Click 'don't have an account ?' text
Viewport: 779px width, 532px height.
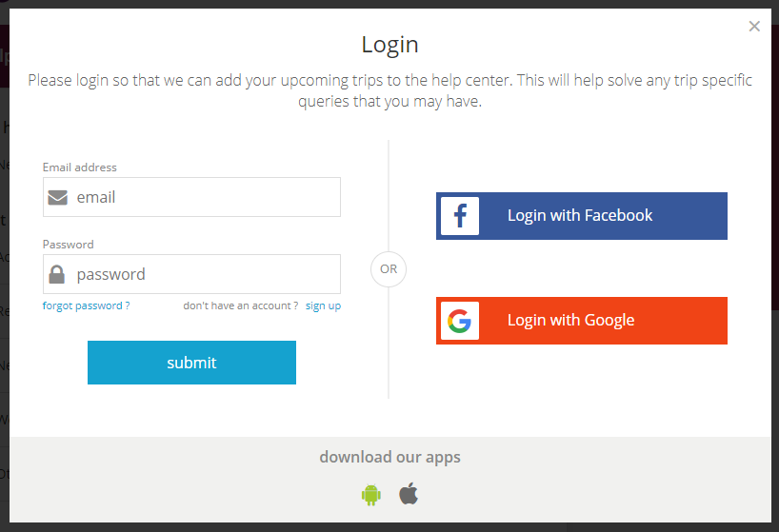click(x=240, y=305)
